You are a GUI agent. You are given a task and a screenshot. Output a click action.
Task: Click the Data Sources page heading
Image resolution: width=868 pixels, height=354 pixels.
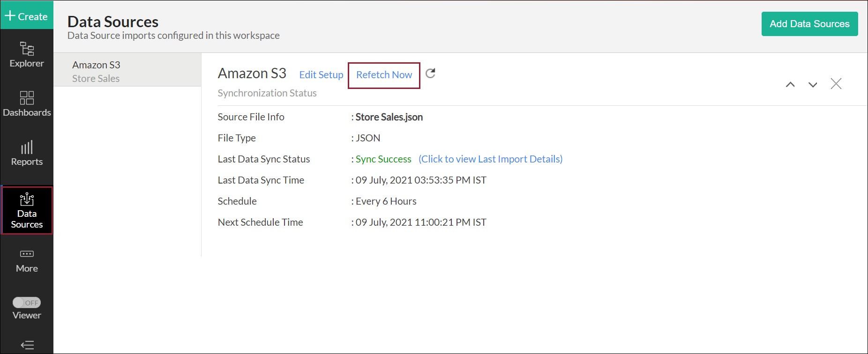point(113,22)
